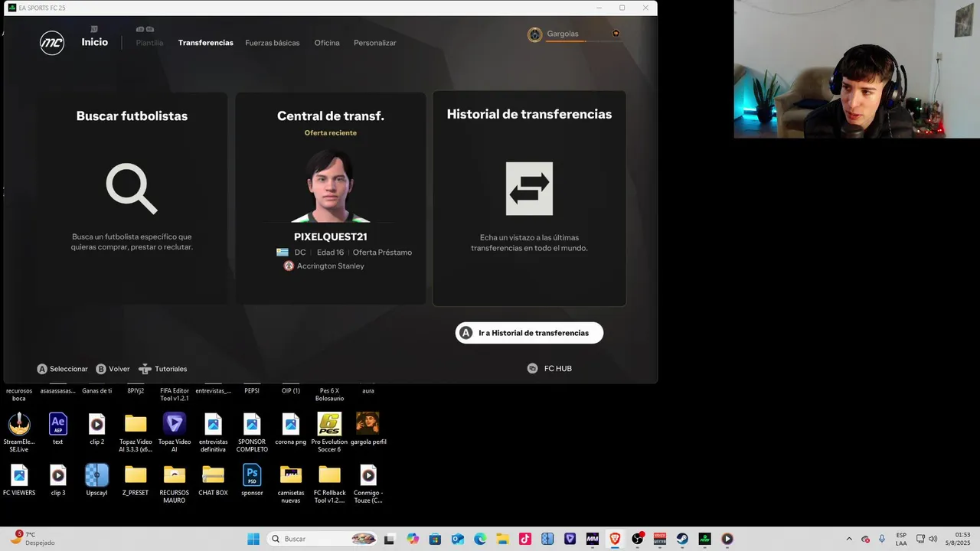Go to the Inicio tab
Screen dimensions: 980x551
click(x=95, y=42)
